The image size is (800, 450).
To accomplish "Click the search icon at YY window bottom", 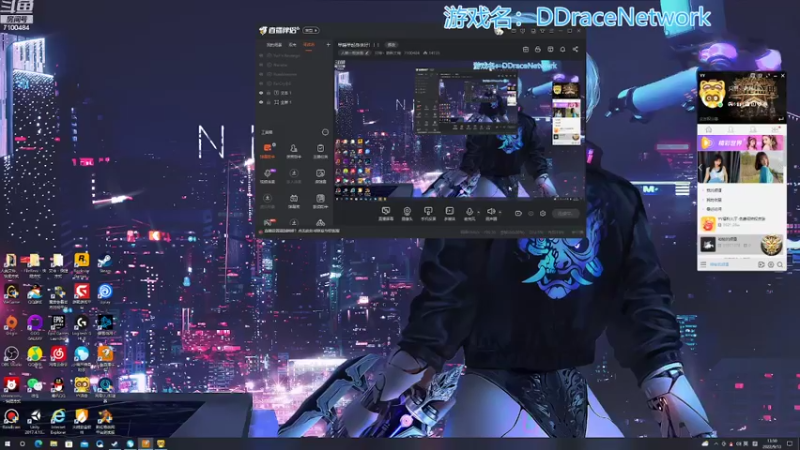I will tap(780, 264).
